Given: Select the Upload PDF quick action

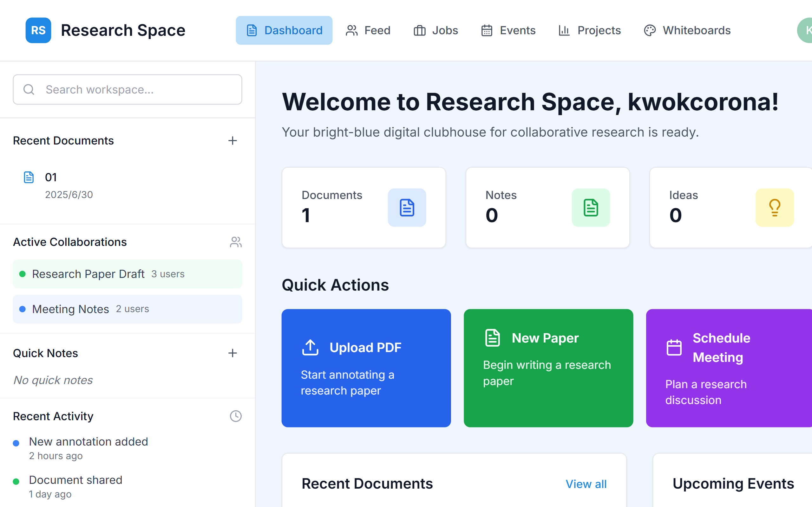Looking at the screenshot, I should (x=365, y=368).
